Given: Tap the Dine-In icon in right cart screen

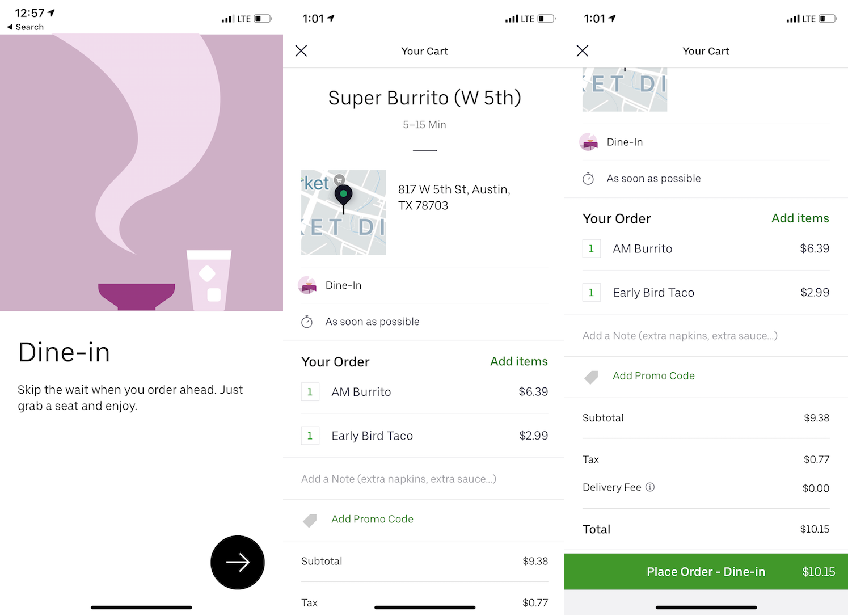Looking at the screenshot, I should (589, 142).
